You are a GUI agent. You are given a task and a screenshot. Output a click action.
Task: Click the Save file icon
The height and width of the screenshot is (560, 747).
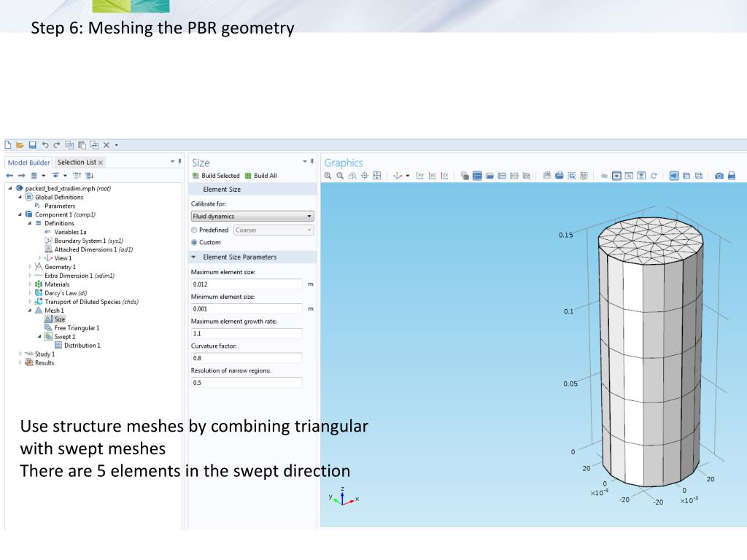[32, 145]
